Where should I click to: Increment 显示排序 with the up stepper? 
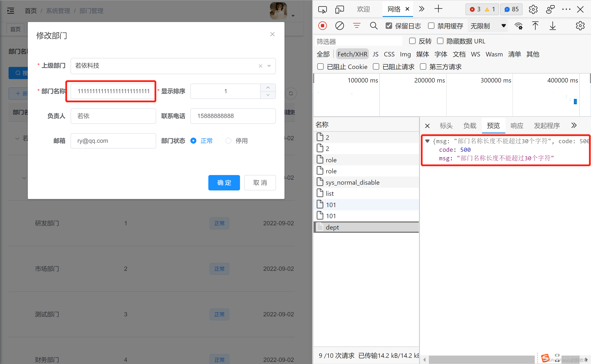point(268,87)
